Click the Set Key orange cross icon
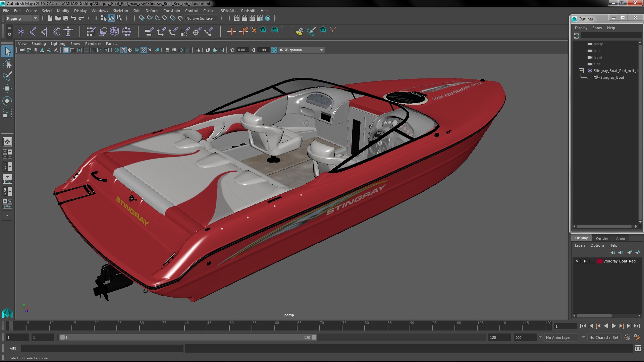Image resolution: width=644 pixels, height=362 pixels. 231,32
